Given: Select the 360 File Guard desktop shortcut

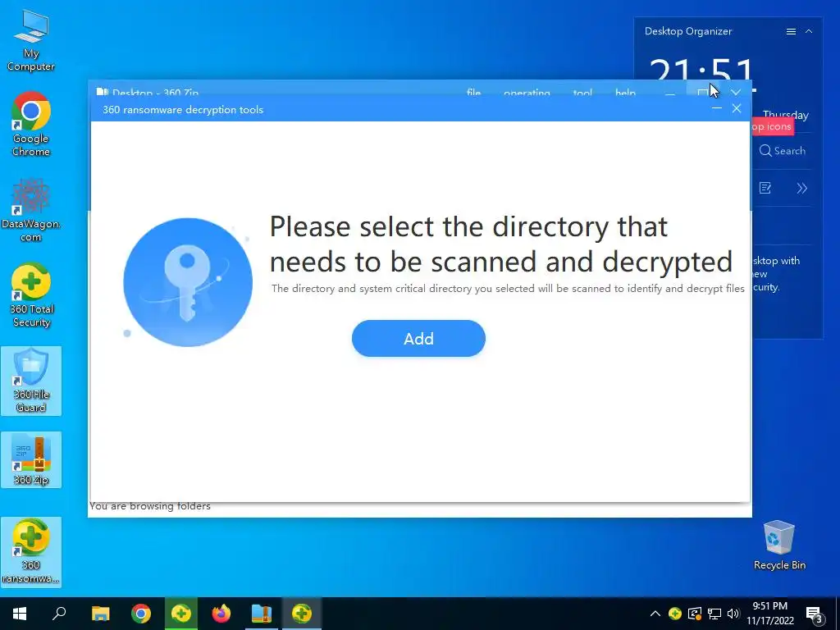Looking at the screenshot, I should pos(31,381).
